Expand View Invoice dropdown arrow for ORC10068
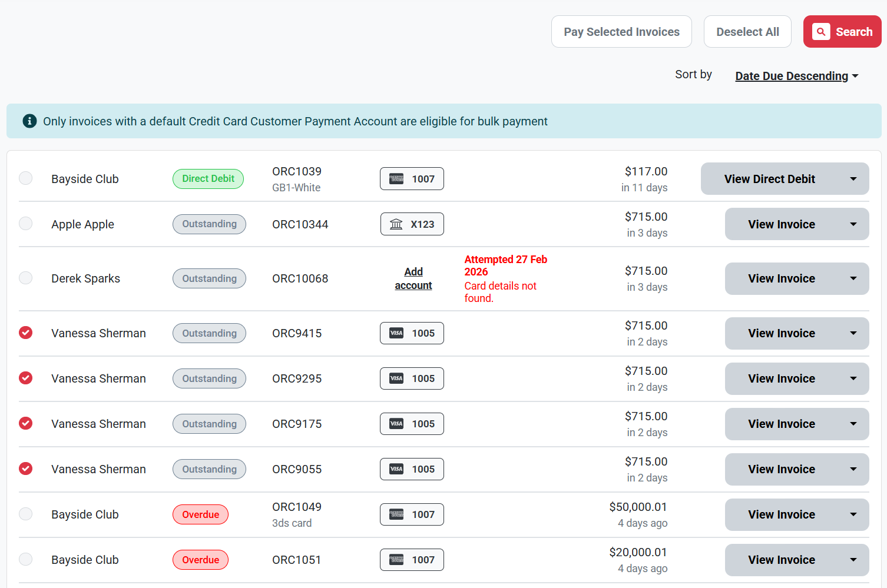This screenshot has width=887, height=588. click(x=853, y=278)
